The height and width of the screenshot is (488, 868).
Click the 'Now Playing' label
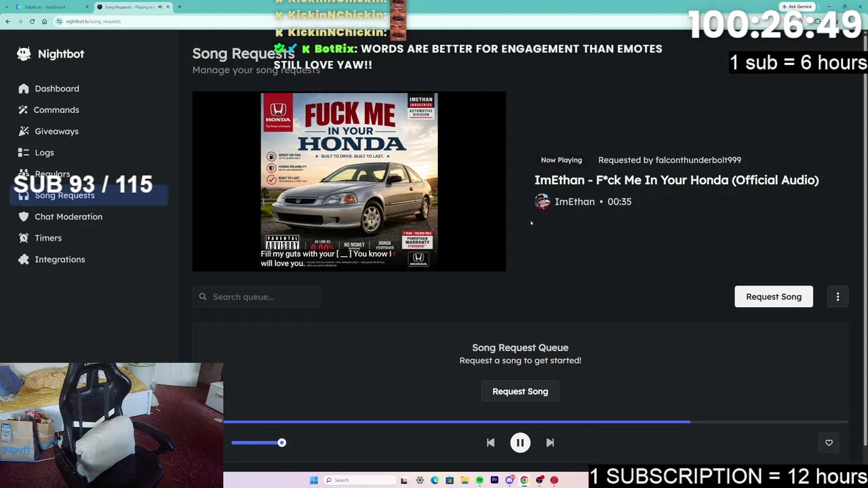[x=561, y=160]
